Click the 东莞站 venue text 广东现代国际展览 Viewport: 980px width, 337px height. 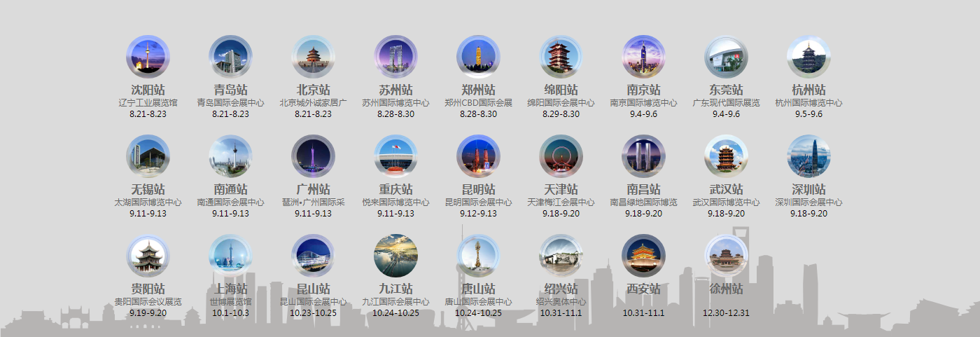pyautogui.click(x=726, y=103)
